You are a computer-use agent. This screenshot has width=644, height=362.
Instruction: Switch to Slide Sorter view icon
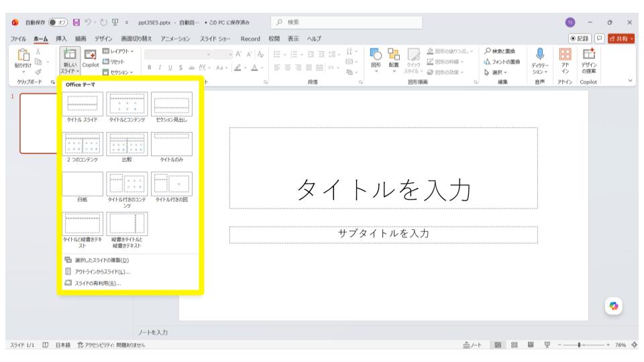point(515,345)
